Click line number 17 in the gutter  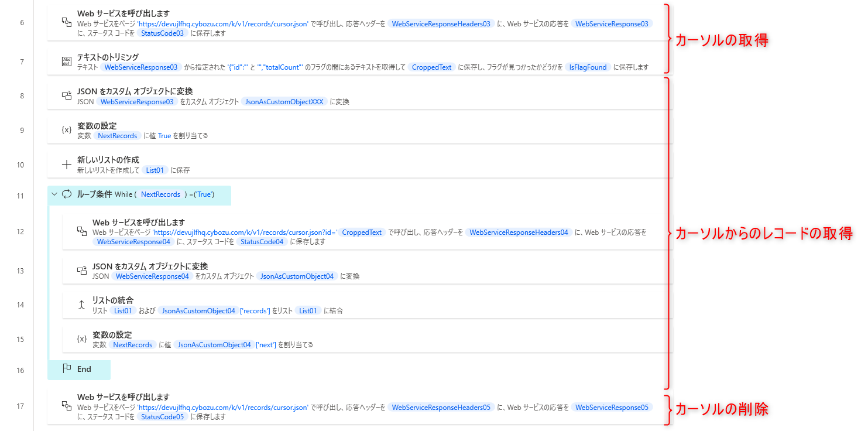click(x=20, y=406)
